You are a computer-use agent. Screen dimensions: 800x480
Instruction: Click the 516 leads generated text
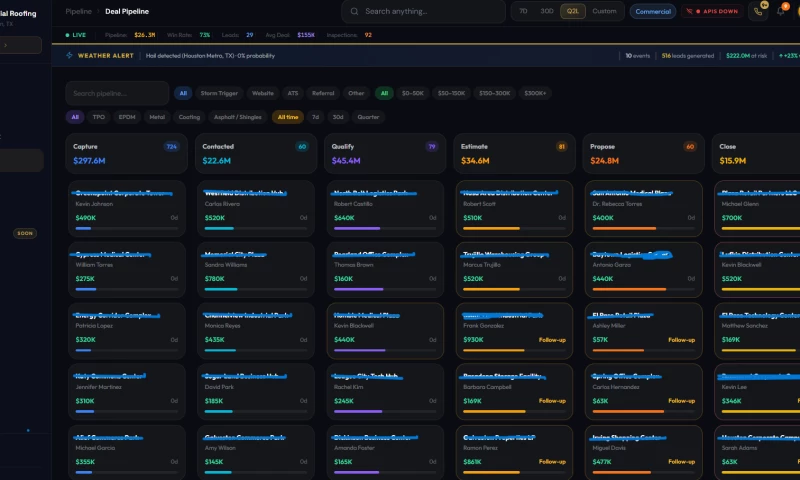click(x=688, y=56)
